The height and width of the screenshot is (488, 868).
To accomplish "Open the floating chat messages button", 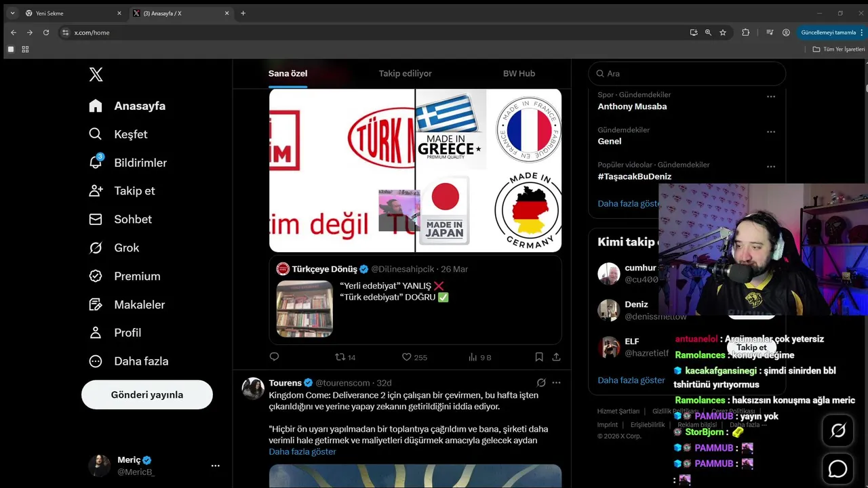I will click(838, 468).
